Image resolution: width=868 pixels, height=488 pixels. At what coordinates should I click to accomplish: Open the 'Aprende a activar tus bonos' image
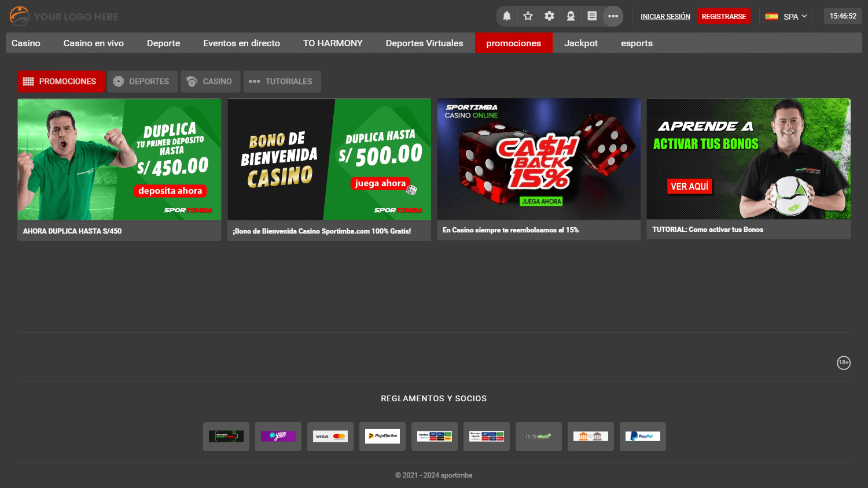tap(749, 159)
